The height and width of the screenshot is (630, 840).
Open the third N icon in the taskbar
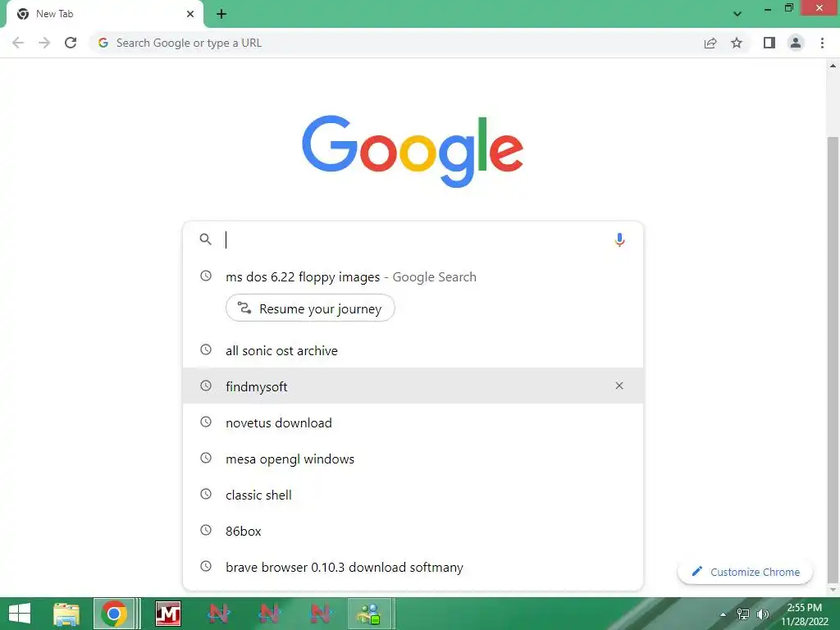click(320, 614)
